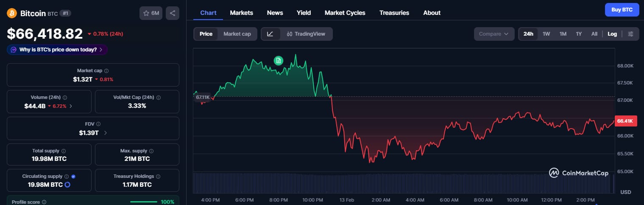This screenshot has width=644, height=205.
Task: Switch to the Market Cycles tab
Action: [345, 13]
